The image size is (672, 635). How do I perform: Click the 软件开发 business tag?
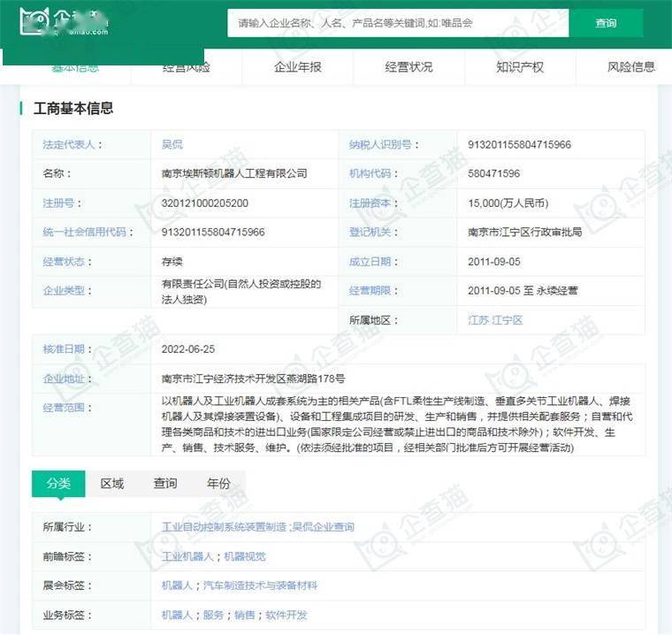tap(285, 615)
